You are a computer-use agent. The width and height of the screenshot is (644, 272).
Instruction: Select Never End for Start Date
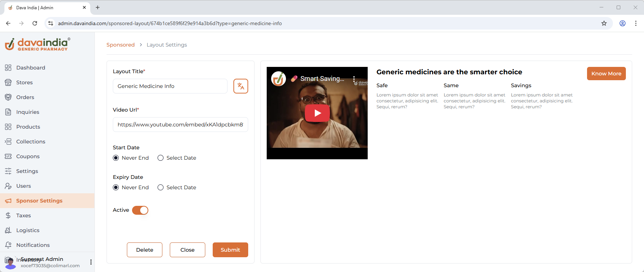pyautogui.click(x=116, y=158)
